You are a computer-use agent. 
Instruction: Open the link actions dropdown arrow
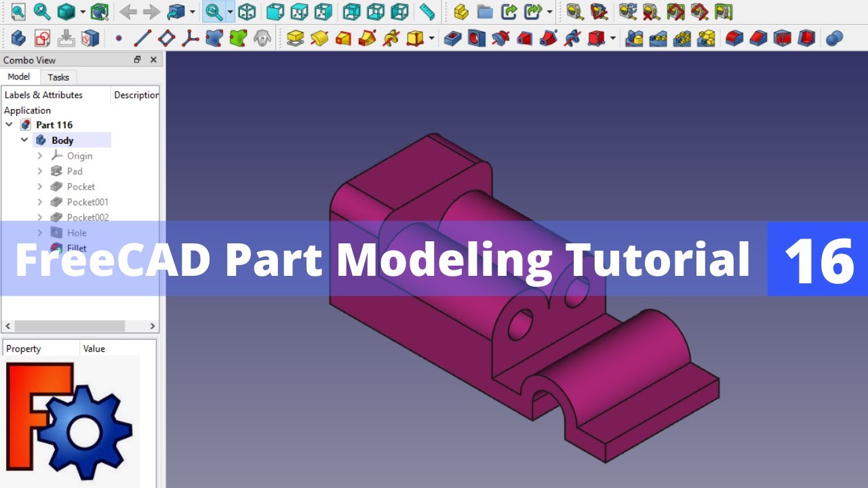(549, 12)
